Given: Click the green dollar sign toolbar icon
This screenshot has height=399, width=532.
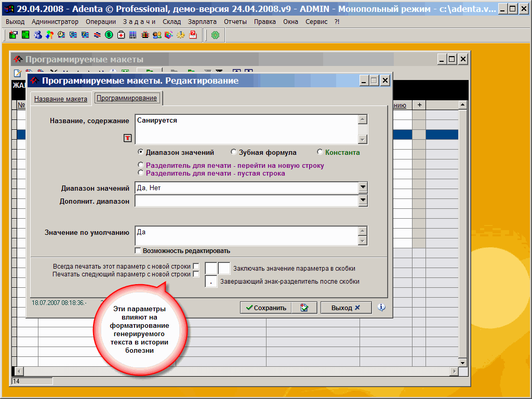Looking at the screenshot, I should pos(109,35).
